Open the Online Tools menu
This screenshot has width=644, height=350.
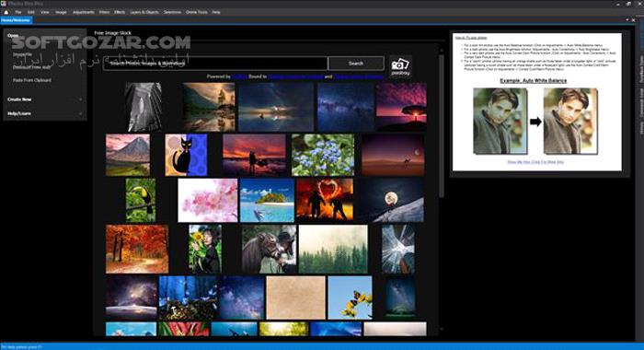[197, 12]
